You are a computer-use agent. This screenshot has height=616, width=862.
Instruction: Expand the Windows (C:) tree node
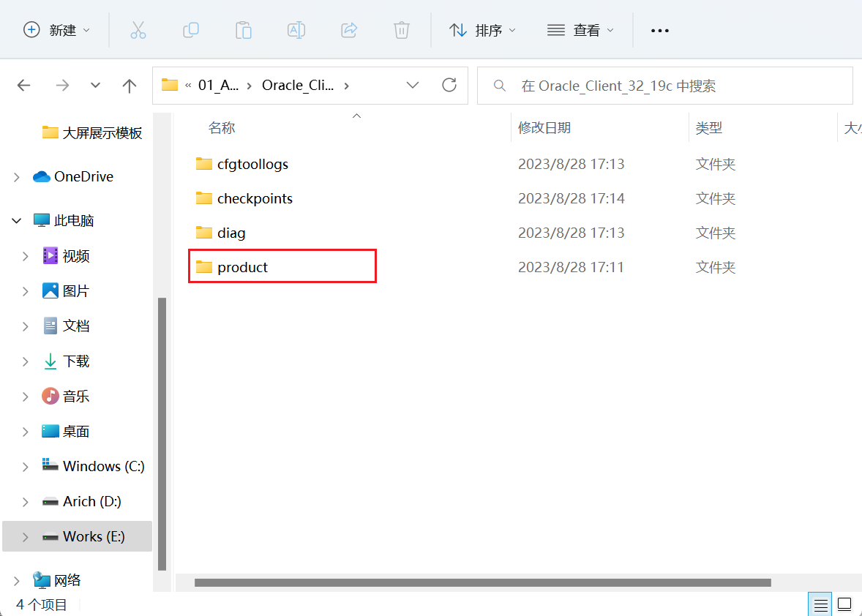[x=25, y=466]
